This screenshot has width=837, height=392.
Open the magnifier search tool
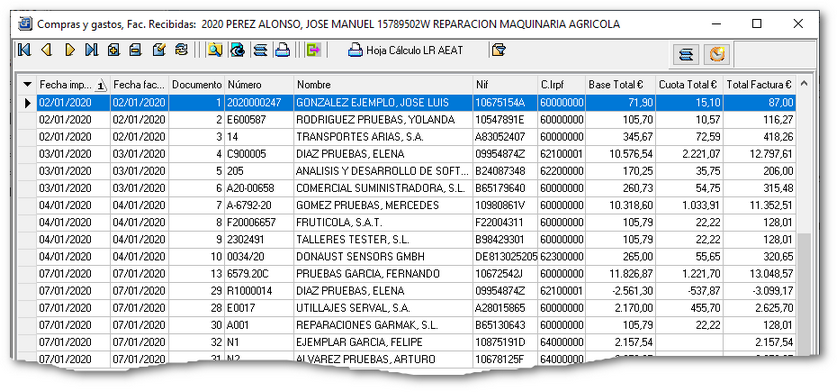pyautogui.click(x=215, y=50)
